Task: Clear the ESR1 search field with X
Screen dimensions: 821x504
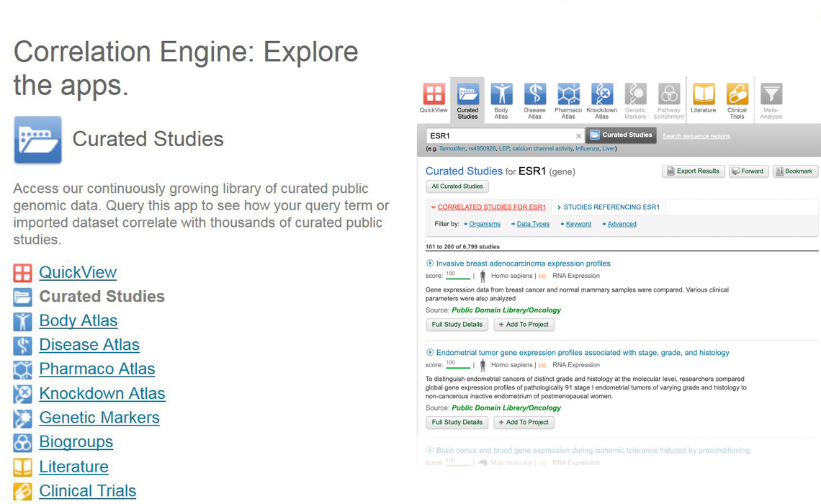Action: 578,136
